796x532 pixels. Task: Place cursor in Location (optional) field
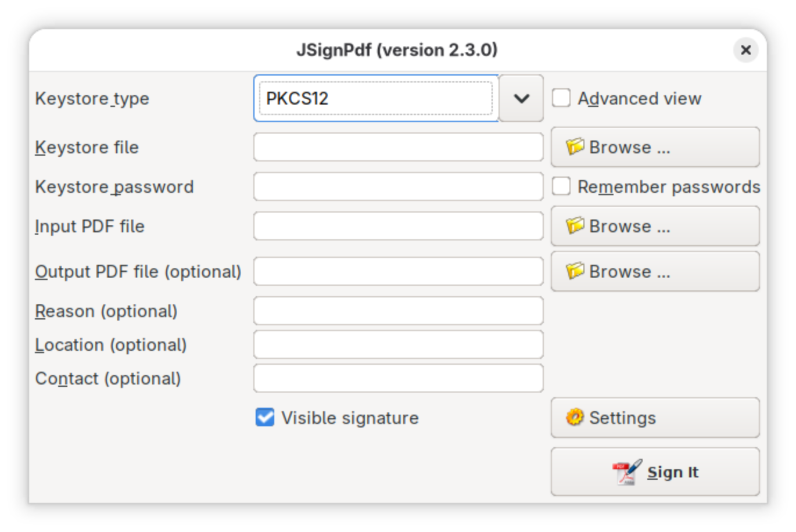click(398, 344)
